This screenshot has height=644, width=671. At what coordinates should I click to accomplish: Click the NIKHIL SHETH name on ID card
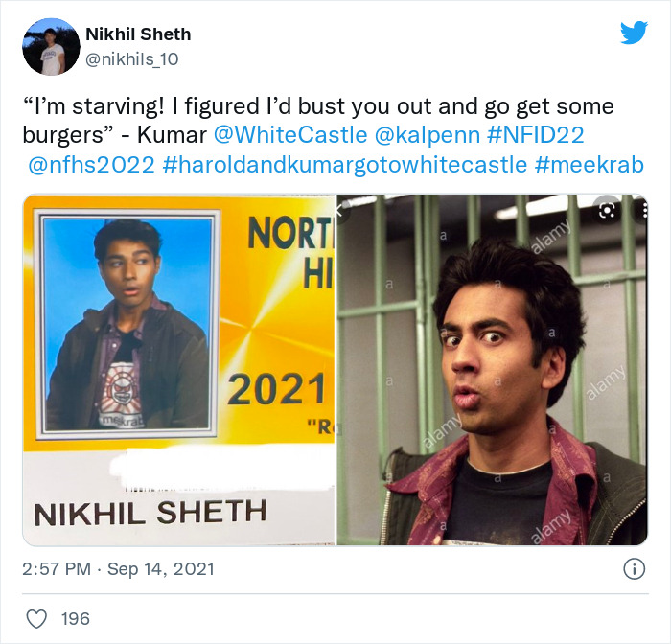tap(150, 513)
